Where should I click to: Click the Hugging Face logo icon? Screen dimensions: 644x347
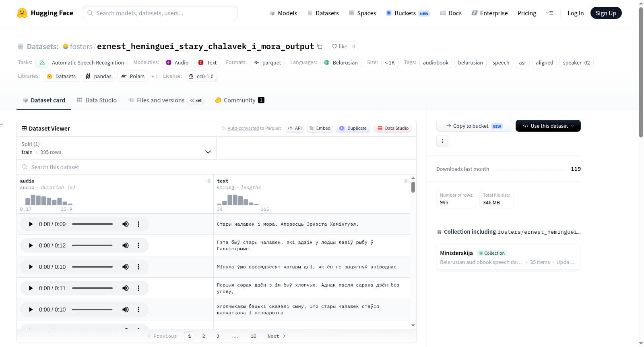click(x=22, y=13)
